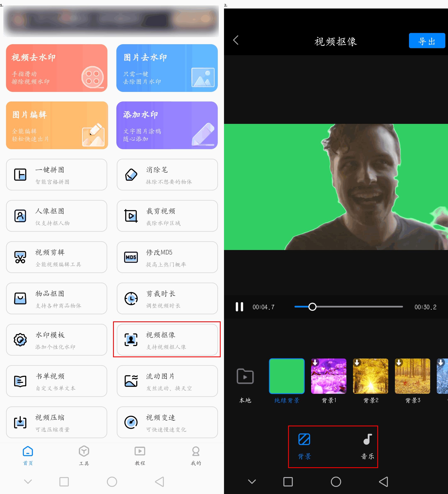Pause the video playback

[239, 307]
